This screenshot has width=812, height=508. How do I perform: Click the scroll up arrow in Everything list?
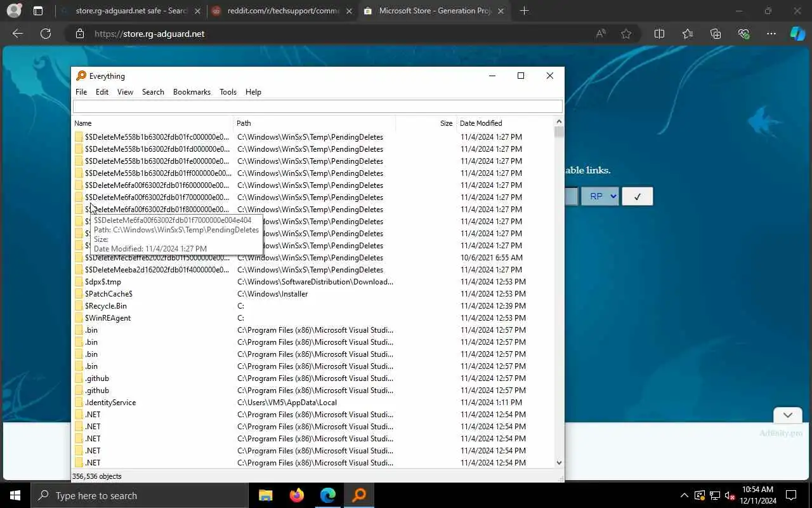coord(559,122)
